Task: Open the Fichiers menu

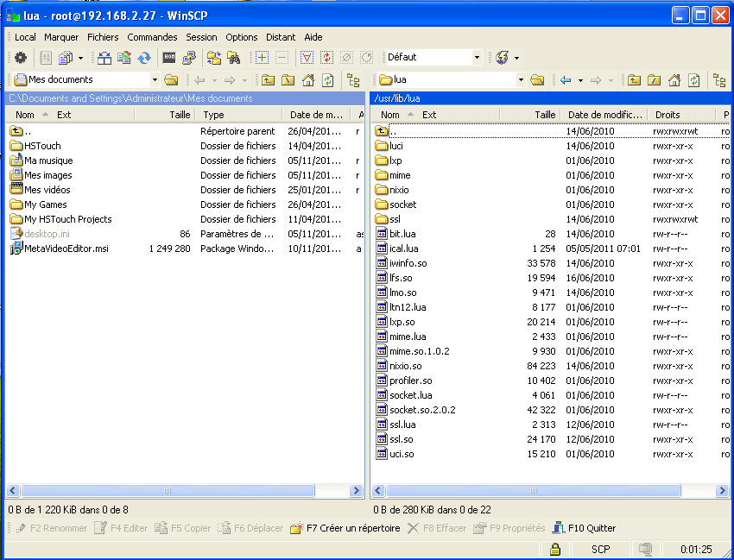Action: pos(103,37)
